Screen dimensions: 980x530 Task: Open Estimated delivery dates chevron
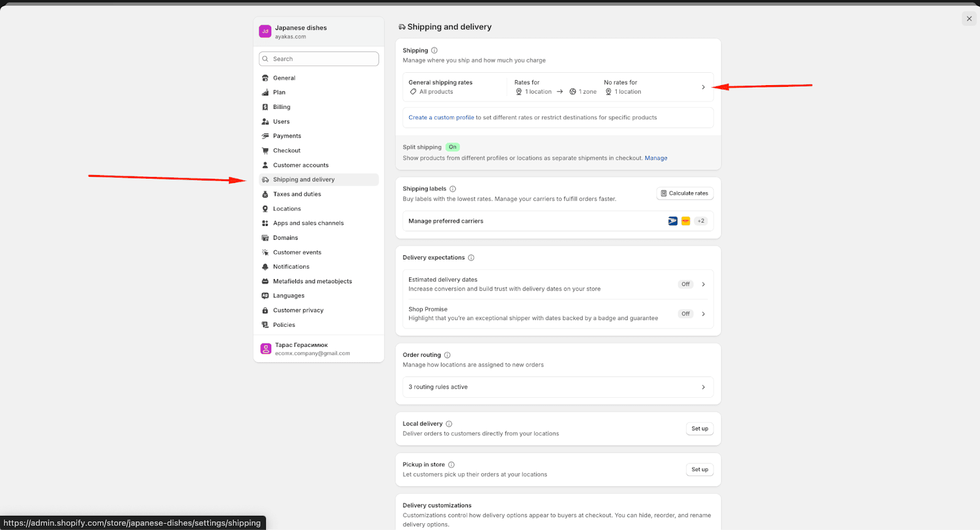703,284
